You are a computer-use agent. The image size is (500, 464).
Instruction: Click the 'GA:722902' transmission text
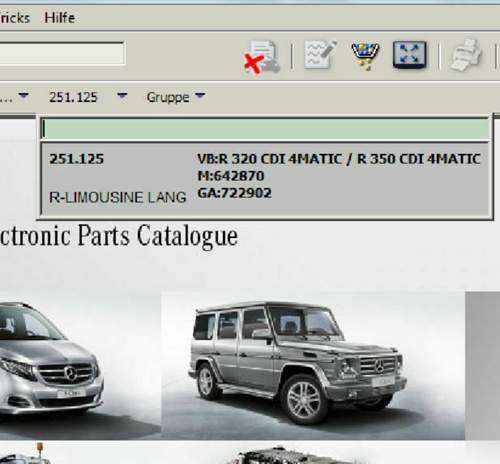pyautogui.click(x=234, y=193)
